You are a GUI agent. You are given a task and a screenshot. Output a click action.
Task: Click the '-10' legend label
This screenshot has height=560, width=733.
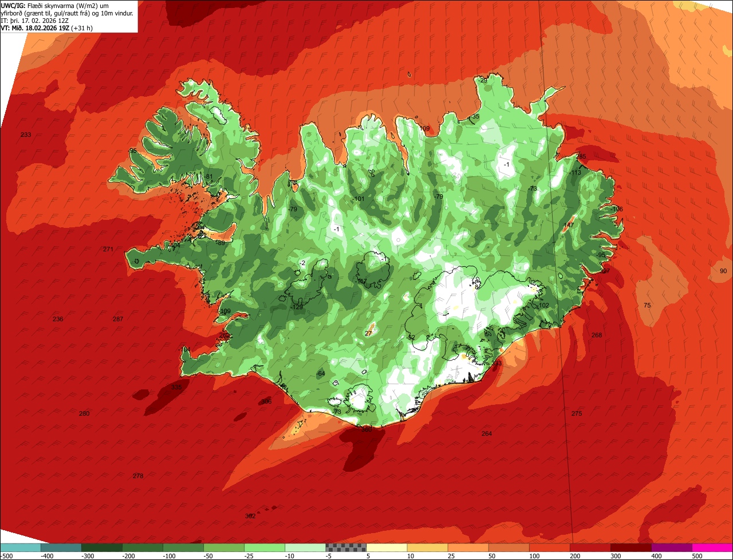290,556
